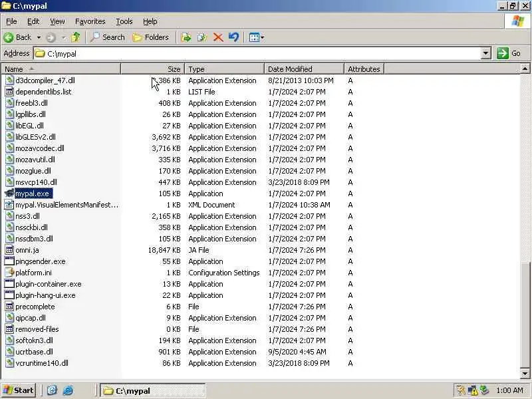Select the removed-files file icon

[x=9, y=329]
